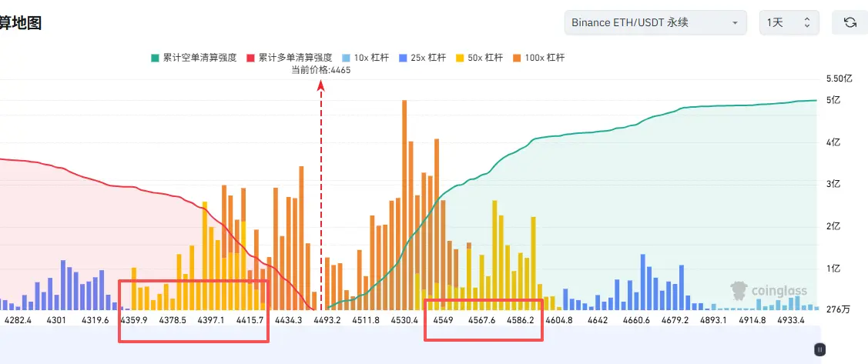Click x-axis label 4530.4
This screenshot has height=364, width=868.
(404, 320)
